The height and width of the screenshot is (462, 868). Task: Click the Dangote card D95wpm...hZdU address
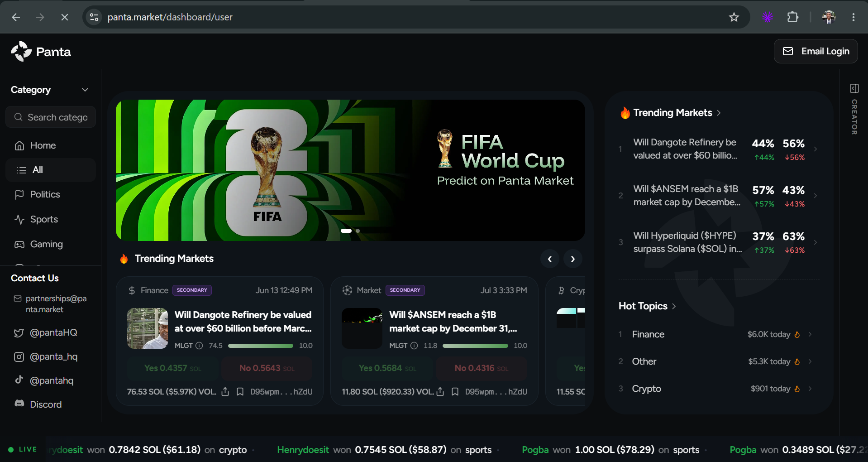[x=281, y=392]
